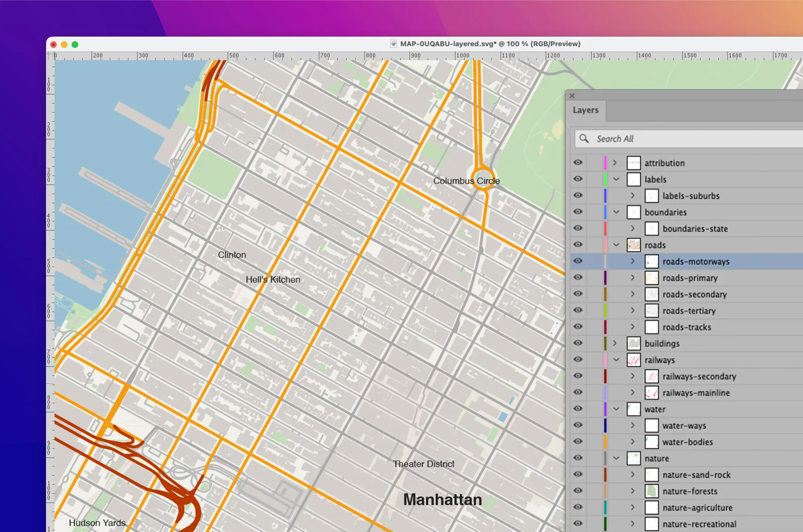Image resolution: width=803 pixels, height=532 pixels.
Task: Expand the labels-suburbs sublayer
Action: pos(633,195)
